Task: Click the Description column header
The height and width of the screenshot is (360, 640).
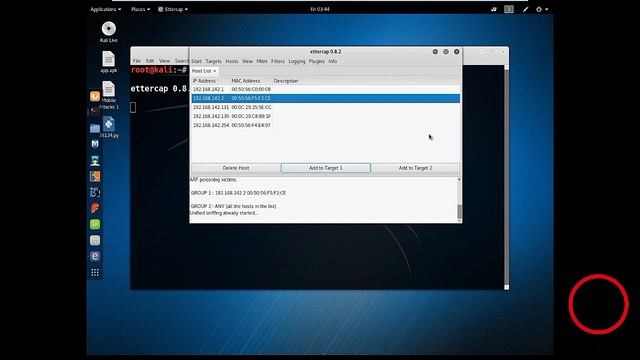Action: tap(286, 81)
